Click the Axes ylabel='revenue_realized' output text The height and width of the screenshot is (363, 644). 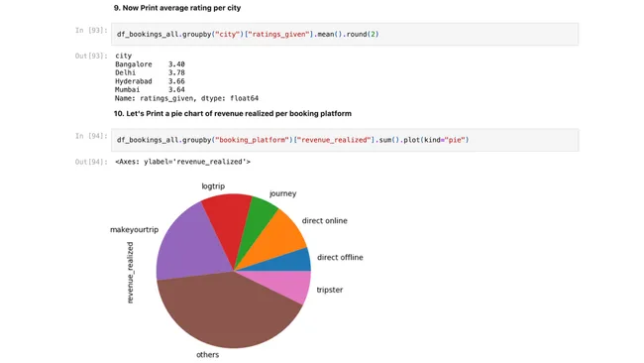pyautogui.click(x=182, y=162)
